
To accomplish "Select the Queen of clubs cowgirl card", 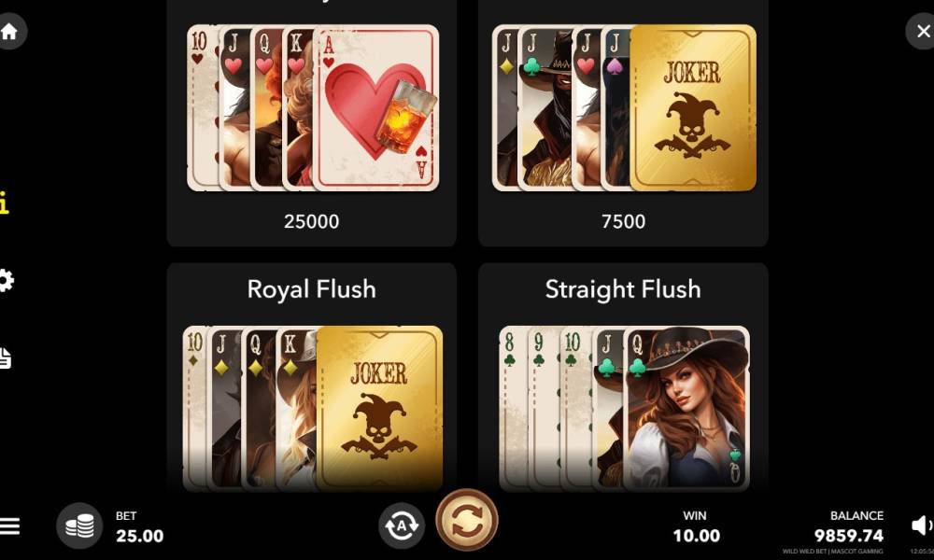I will click(x=686, y=408).
